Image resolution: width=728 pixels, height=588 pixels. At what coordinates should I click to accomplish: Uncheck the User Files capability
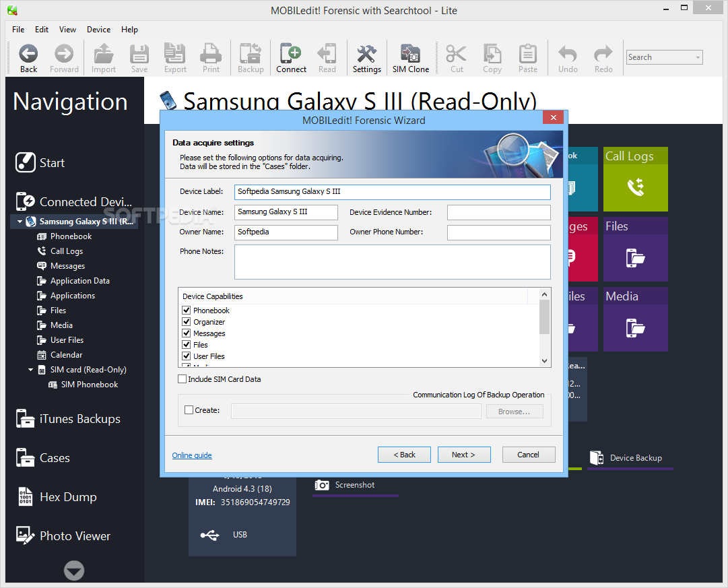tap(187, 356)
